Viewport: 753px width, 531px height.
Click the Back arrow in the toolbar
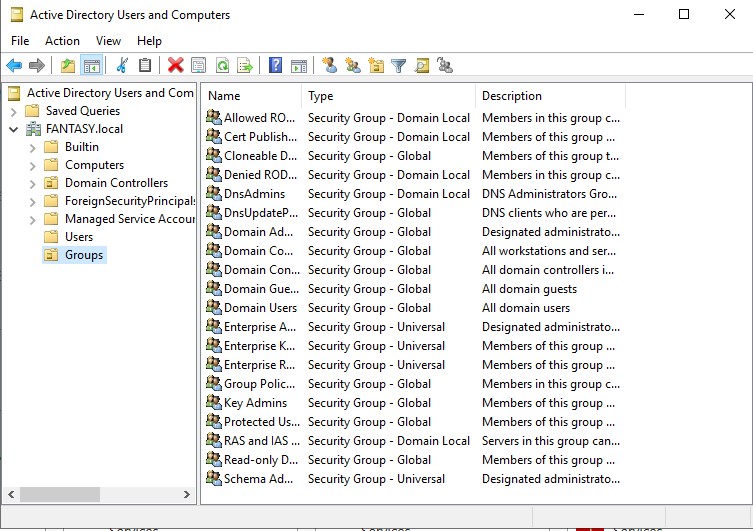pyautogui.click(x=14, y=65)
